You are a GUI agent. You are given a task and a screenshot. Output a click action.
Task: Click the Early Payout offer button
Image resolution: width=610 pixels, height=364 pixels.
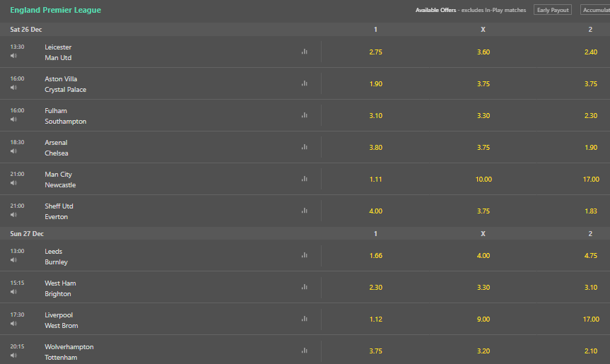[x=553, y=10]
